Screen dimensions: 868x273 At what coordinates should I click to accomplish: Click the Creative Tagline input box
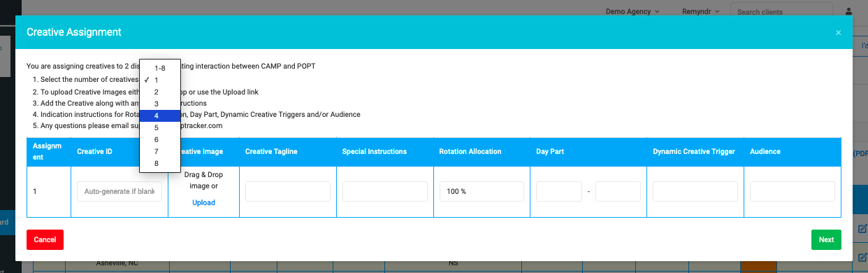(288, 191)
